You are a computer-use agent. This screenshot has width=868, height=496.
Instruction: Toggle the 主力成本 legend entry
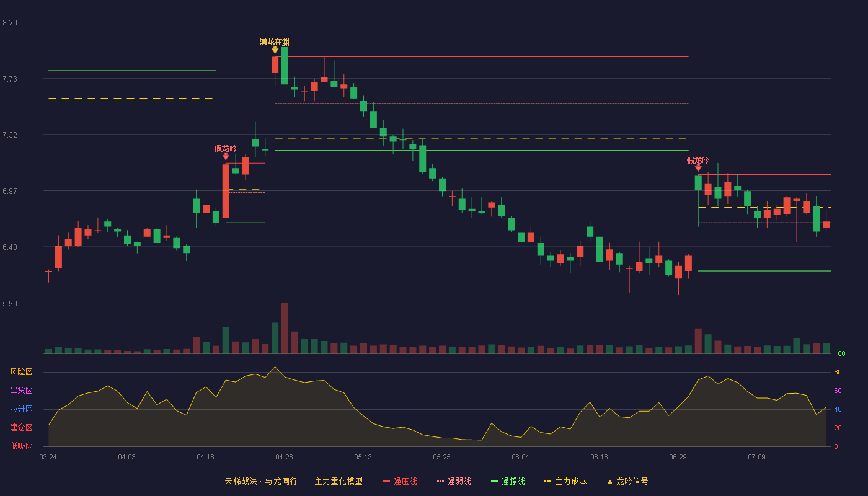pyautogui.click(x=565, y=481)
